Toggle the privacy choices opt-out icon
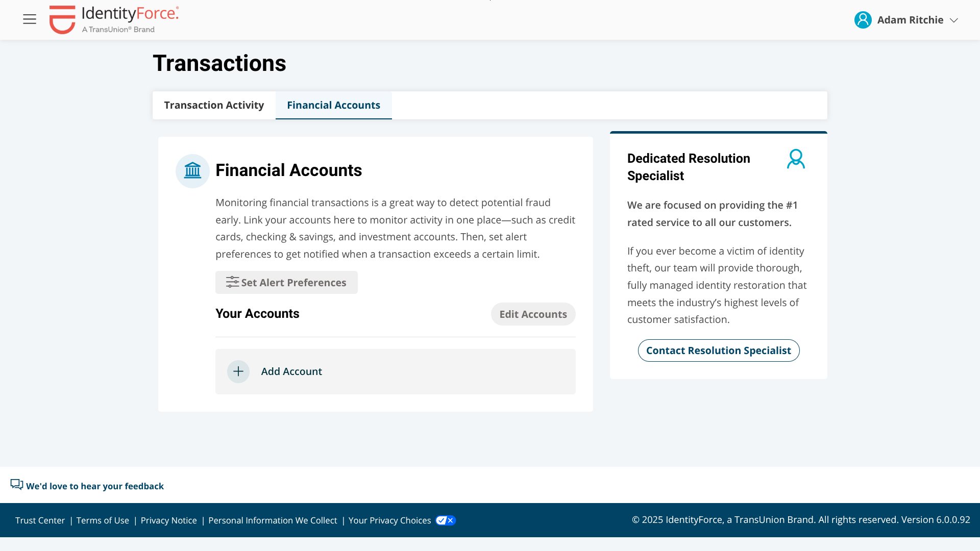 [446, 520]
